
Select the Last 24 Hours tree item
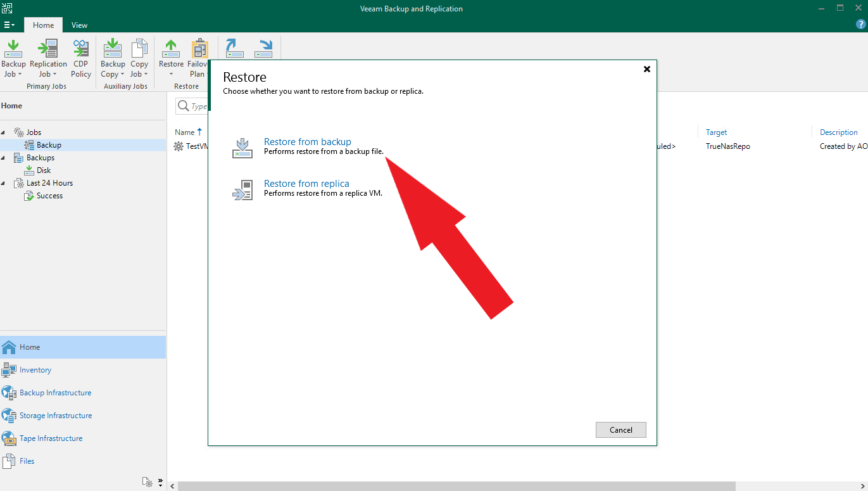click(49, 183)
